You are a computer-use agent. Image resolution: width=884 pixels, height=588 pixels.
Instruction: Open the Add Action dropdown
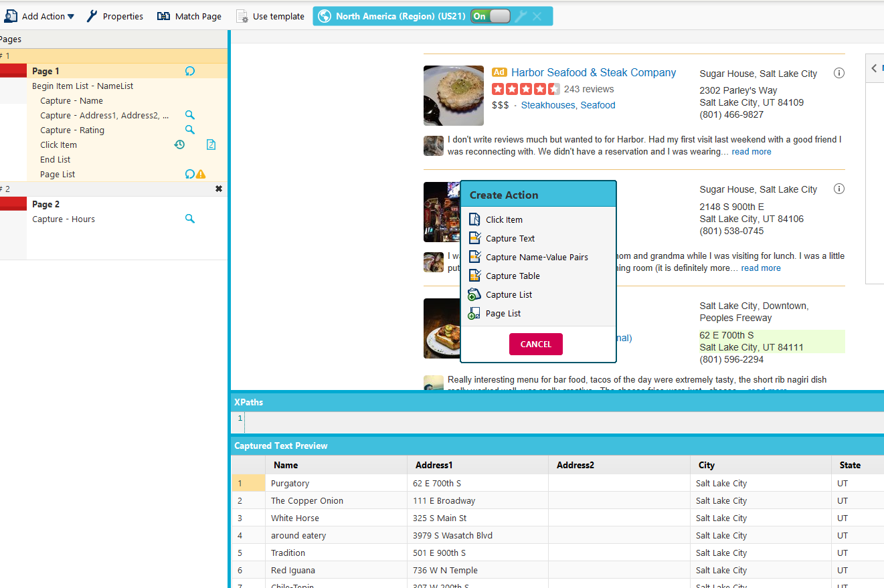click(39, 16)
